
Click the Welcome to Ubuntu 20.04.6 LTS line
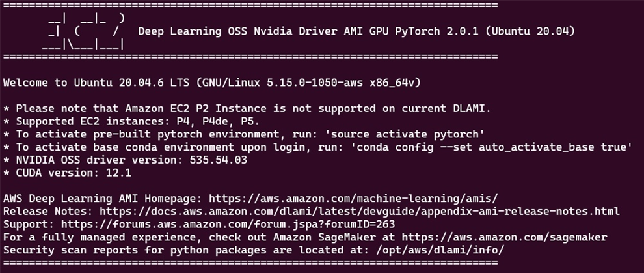pyautogui.click(x=212, y=83)
